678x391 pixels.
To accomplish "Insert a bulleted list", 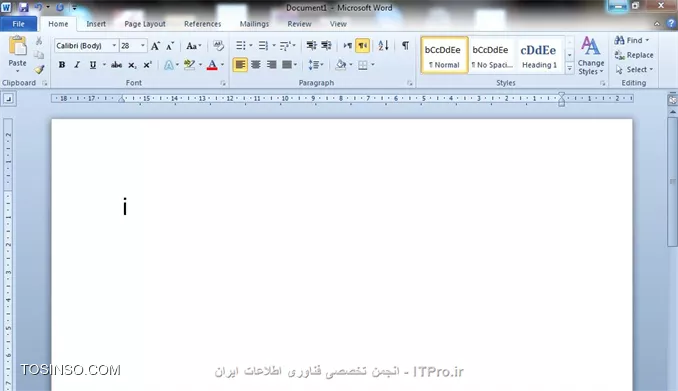I will [241, 45].
